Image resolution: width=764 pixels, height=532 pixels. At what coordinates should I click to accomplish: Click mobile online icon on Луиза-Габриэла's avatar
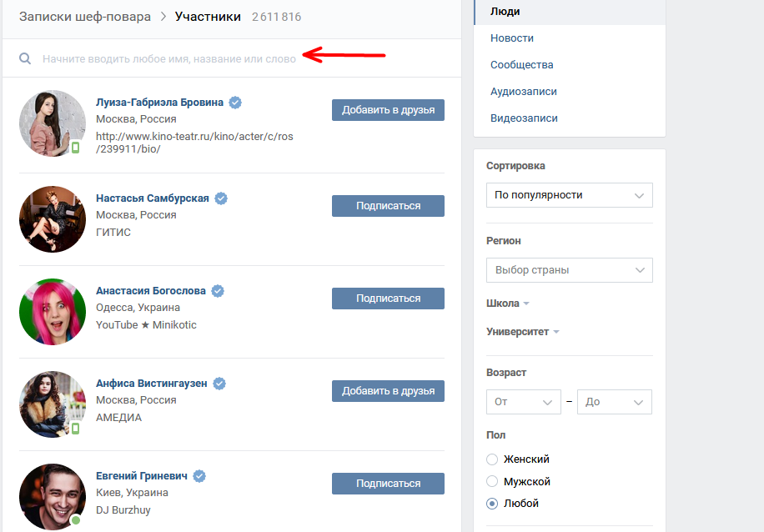[x=76, y=147]
